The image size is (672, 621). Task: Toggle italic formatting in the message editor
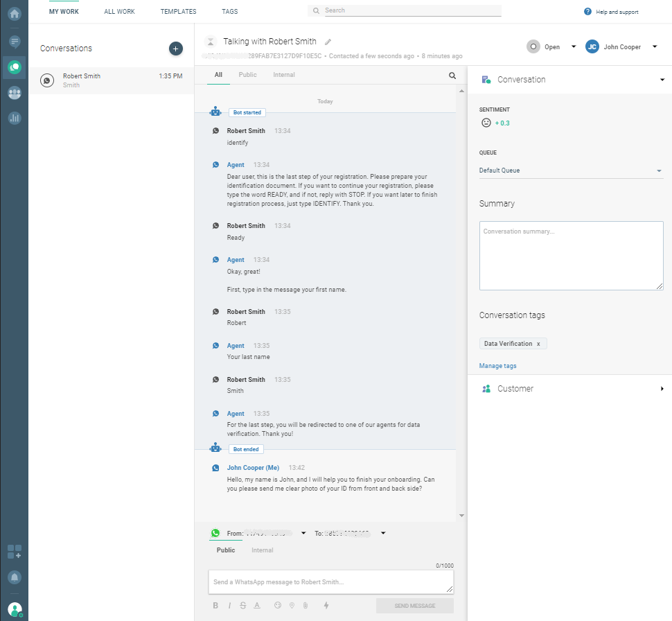tap(229, 605)
